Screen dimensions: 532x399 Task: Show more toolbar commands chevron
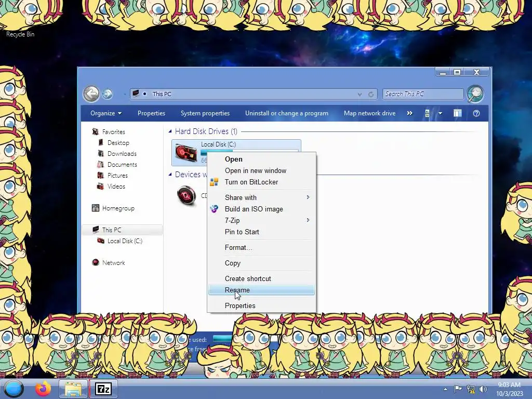(x=410, y=113)
